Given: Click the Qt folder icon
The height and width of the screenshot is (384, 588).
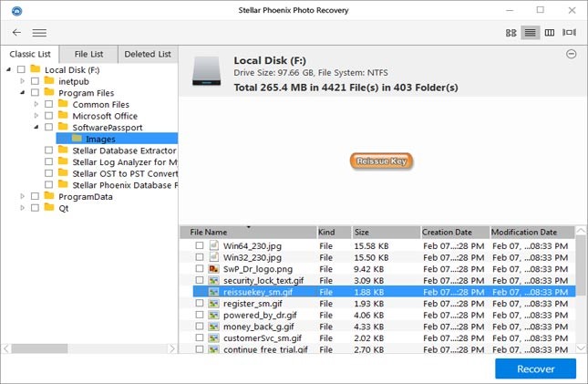Looking at the screenshot, I should pyautogui.click(x=49, y=207).
